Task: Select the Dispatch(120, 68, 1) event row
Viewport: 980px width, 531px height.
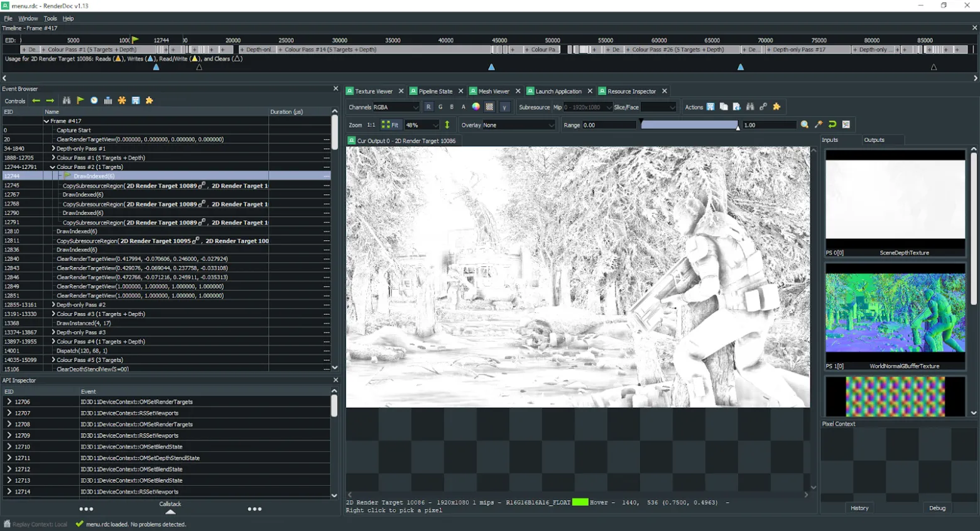Action: [x=166, y=351]
